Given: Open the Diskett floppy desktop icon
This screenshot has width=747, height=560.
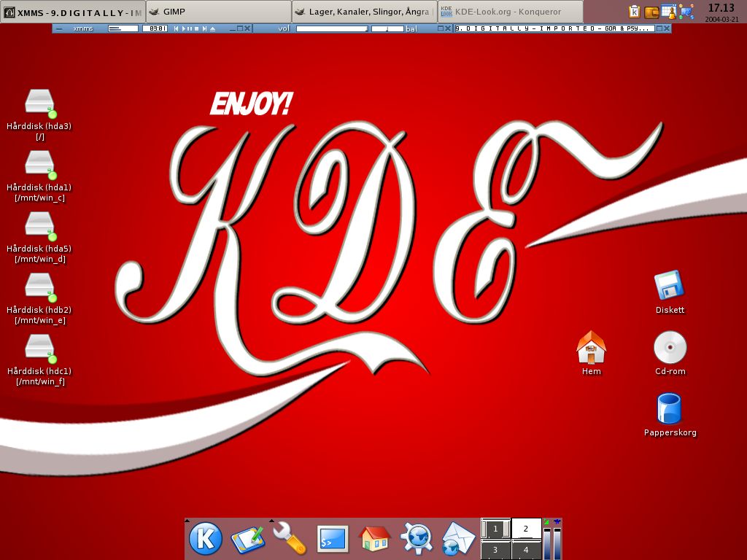Looking at the screenshot, I should pyautogui.click(x=670, y=285).
